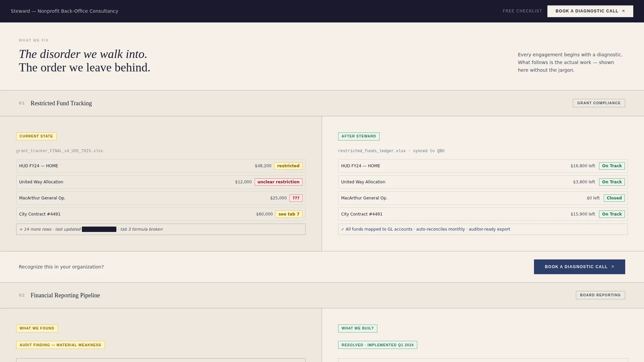644x362 pixels.
Task: Click MacArthur General Op. in current state list
Action: click(x=42, y=198)
